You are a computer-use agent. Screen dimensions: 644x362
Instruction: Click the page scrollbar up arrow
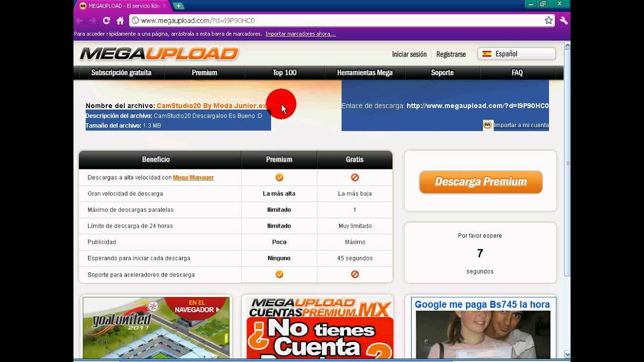click(567, 45)
